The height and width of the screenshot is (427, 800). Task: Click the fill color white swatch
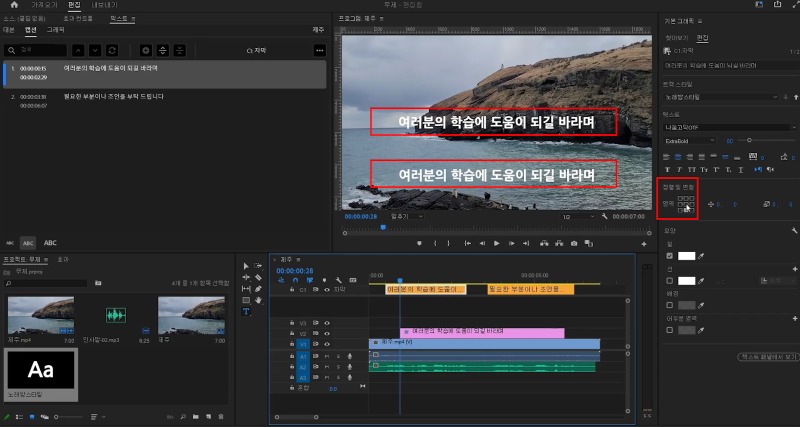[686, 256]
